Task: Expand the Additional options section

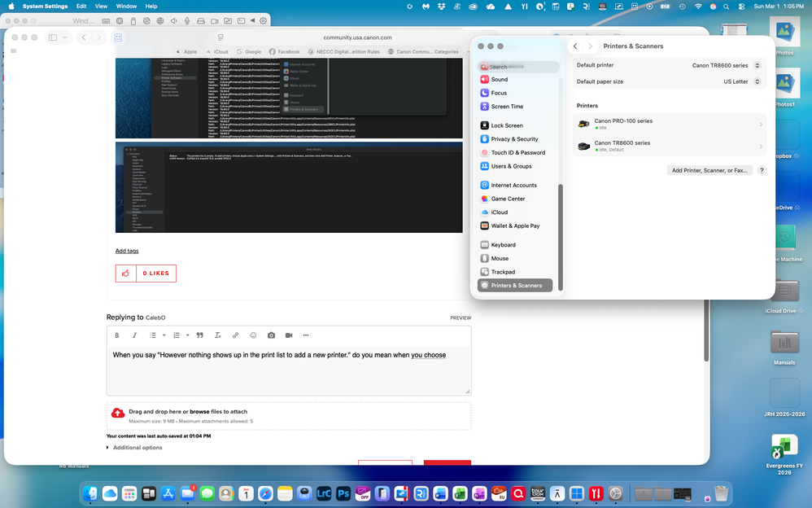Action: pyautogui.click(x=134, y=448)
